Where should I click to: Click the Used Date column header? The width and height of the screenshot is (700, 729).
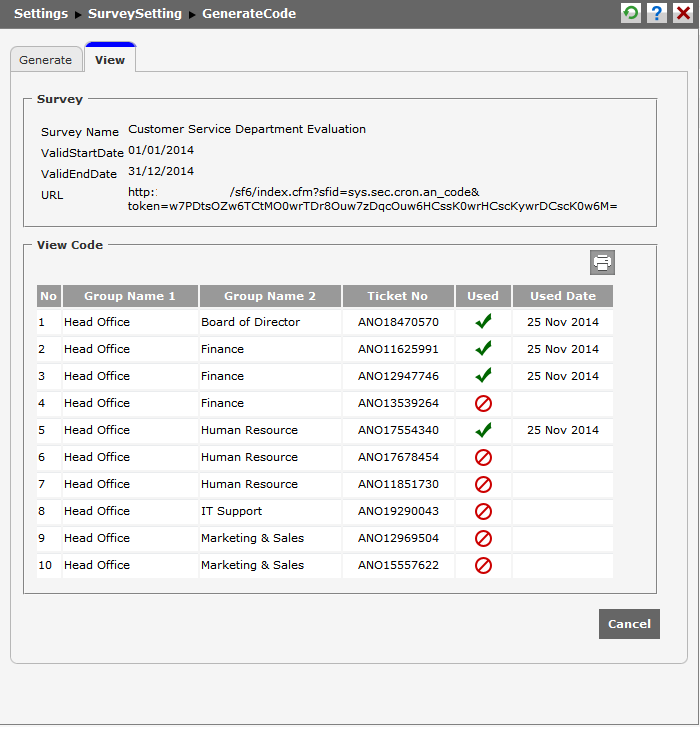pos(562,296)
